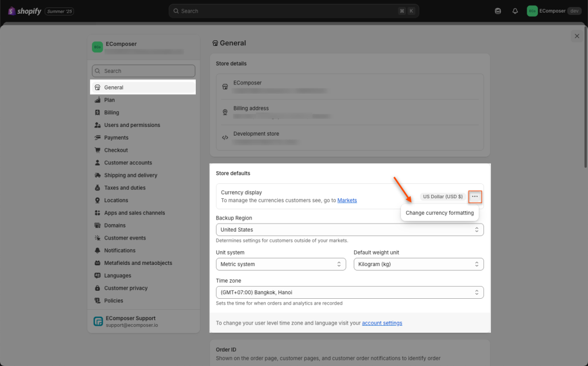Click the Domains icon in sidebar

pyautogui.click(x=98, y=225)
